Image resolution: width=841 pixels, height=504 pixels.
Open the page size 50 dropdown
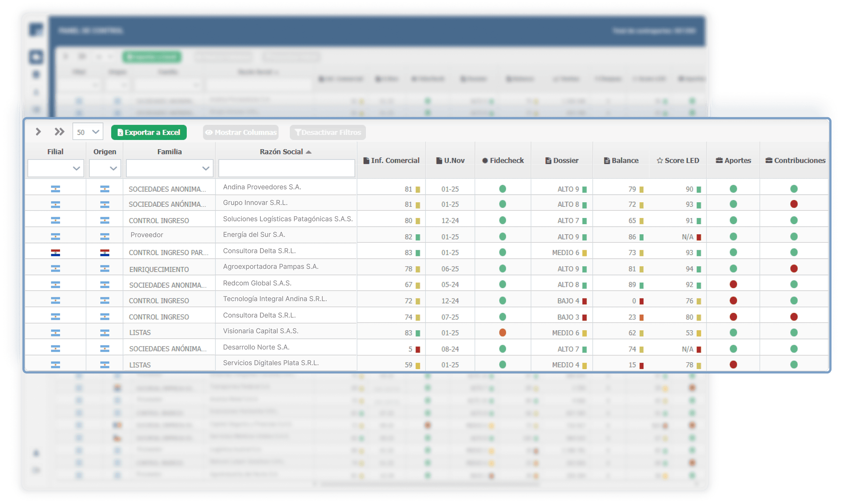click(x=88, y=132)
